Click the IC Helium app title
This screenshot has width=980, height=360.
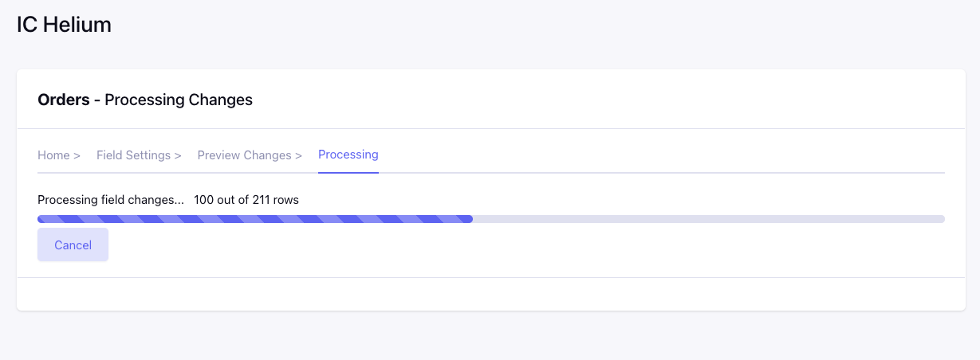(64, 25)
